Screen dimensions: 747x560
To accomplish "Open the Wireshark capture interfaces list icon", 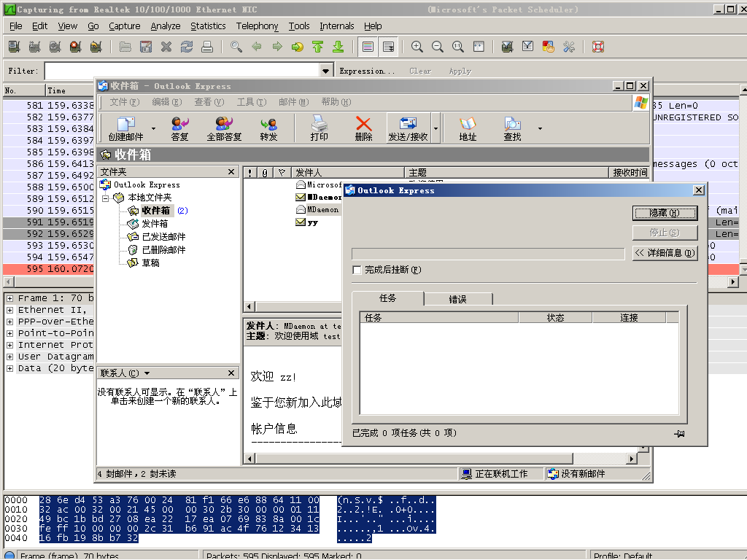I will pos(15,47).
